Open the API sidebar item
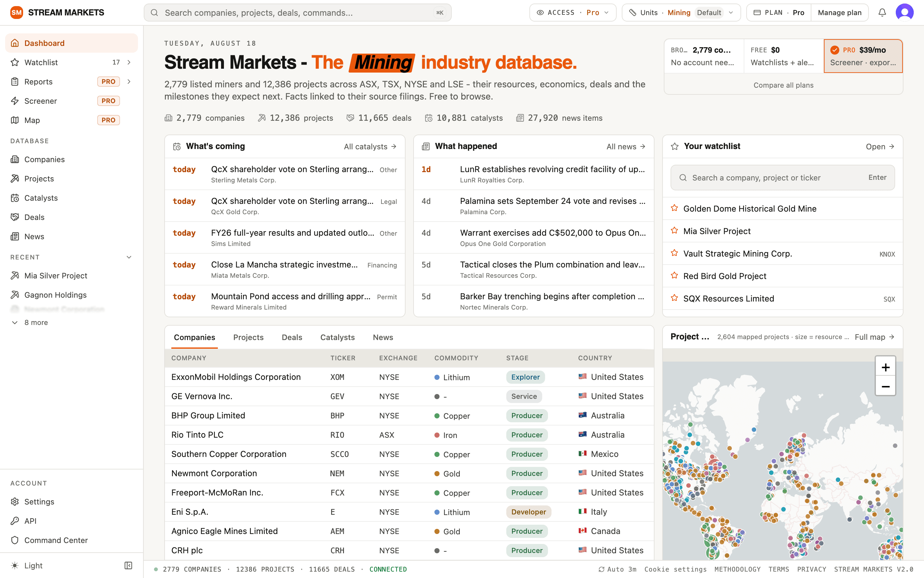Screen dimensions: 924x578 pyautogui.click(x=72, y=521)
